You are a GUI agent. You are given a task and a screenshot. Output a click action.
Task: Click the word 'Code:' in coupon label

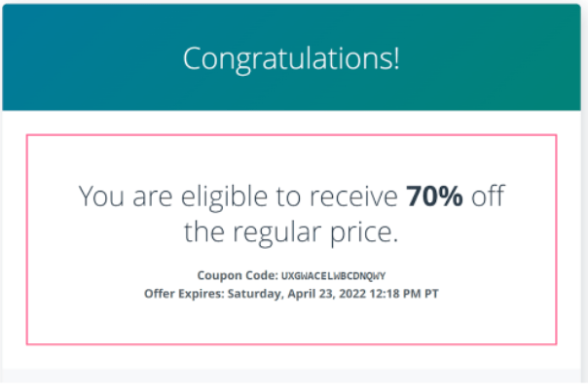point(261,275)
